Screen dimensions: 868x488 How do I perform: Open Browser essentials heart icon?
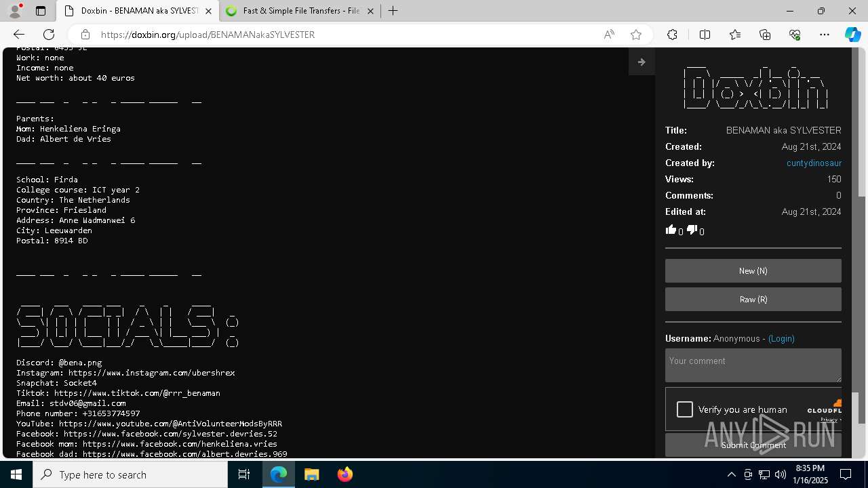795,35
